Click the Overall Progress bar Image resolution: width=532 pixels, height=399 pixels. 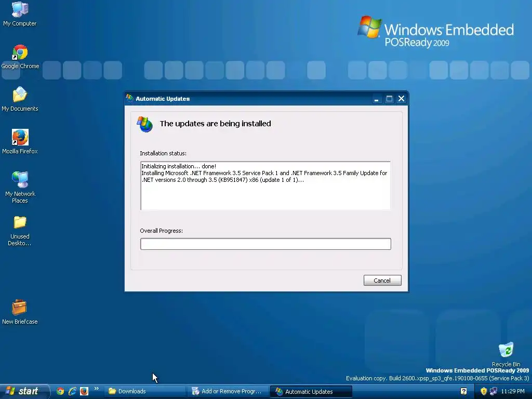[265, 244]
